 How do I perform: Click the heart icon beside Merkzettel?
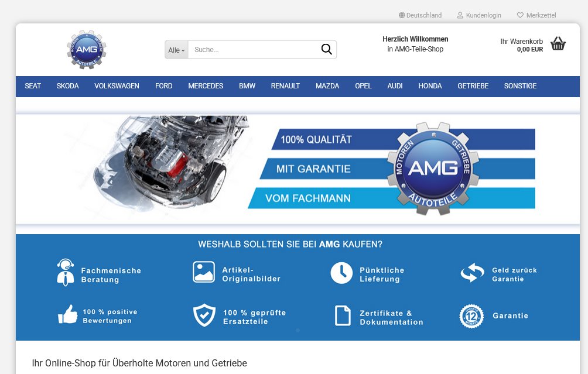tap(520, 15)
